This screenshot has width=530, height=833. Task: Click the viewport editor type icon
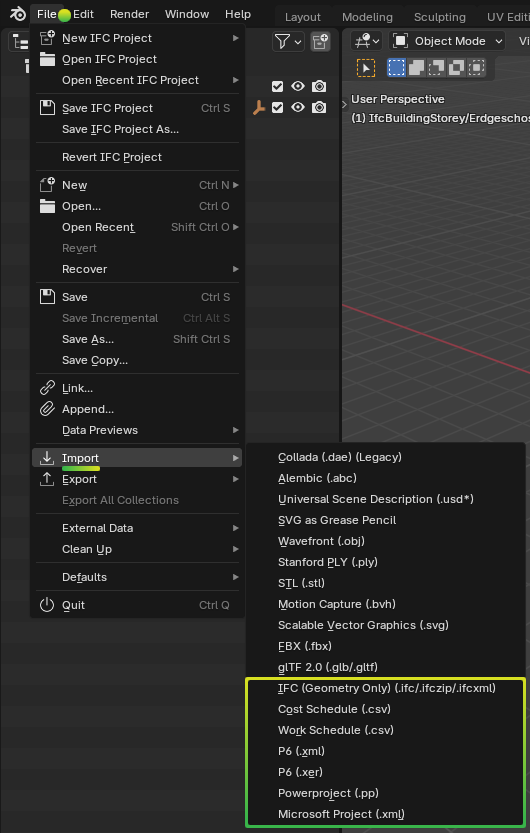(x=367, y=41)
